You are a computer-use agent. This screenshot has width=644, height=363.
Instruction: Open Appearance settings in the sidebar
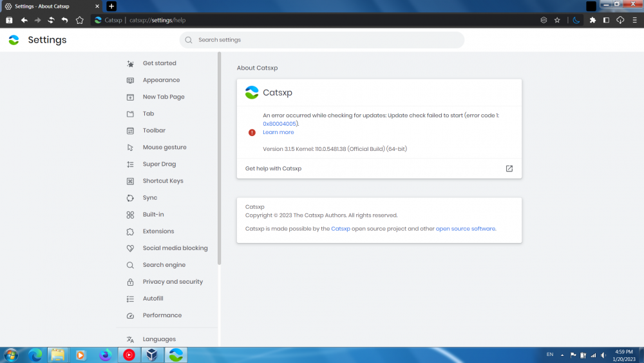pos(161,80)
